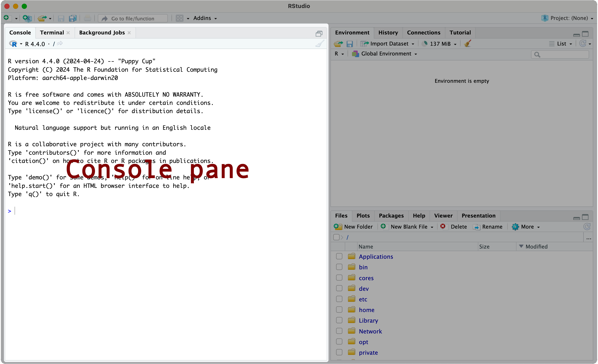Image resolution: width=598 pixels, height=364 pixels.
Task: Check the Applications folder checkbox
Action: pyautogui.click(x=339, y=256)
